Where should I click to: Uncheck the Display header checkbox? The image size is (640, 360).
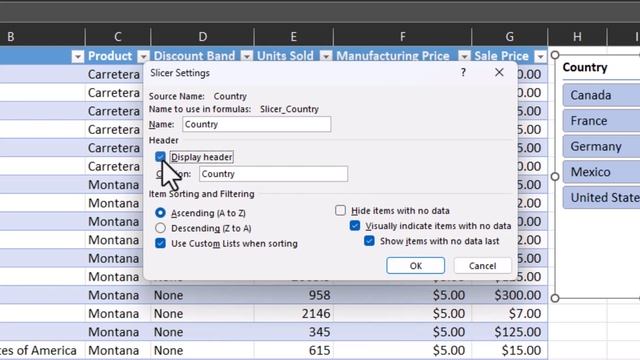click(160, 157)
